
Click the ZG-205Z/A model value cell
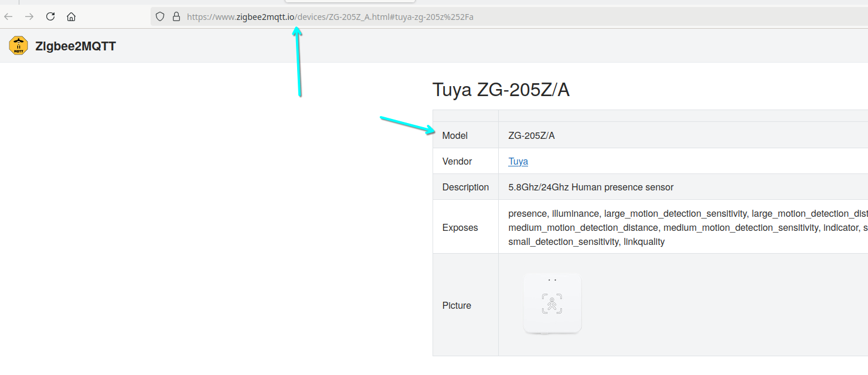[x=532, y=135]
